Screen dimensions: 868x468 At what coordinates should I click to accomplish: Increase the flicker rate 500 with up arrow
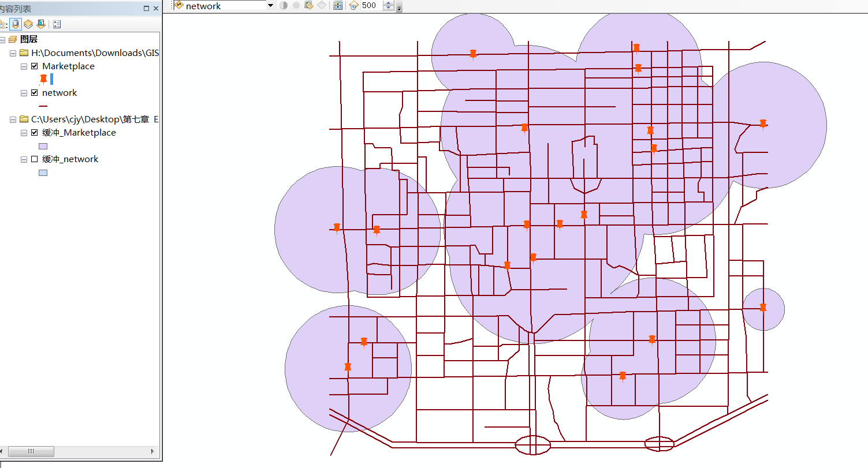(x=389, y=3)
